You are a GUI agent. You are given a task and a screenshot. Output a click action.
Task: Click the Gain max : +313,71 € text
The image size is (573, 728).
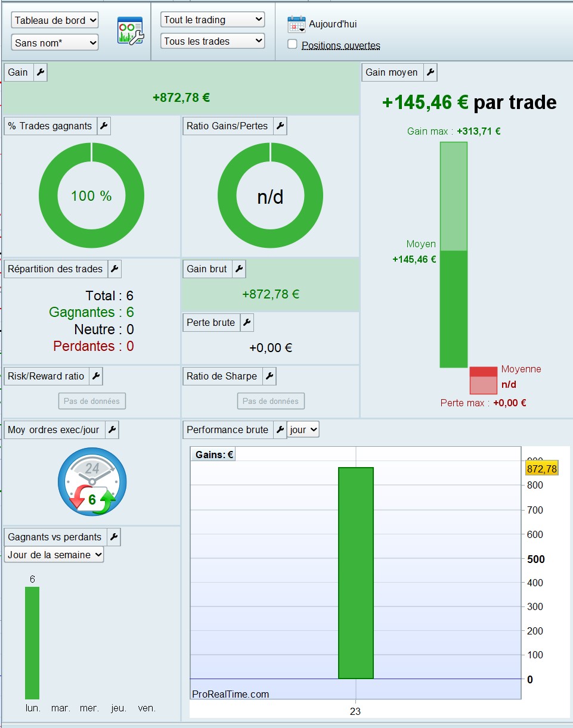pyautogui.click(x=454, y=131)
